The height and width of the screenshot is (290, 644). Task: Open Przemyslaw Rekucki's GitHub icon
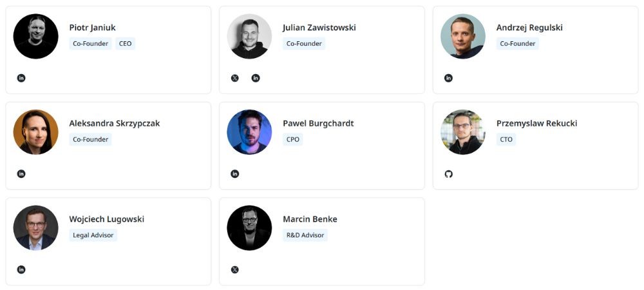pyautogui.click(x=449, y=174)
